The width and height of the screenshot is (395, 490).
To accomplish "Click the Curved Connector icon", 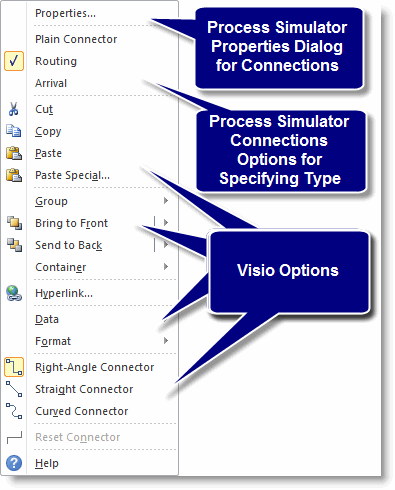I will coord(14,411).
